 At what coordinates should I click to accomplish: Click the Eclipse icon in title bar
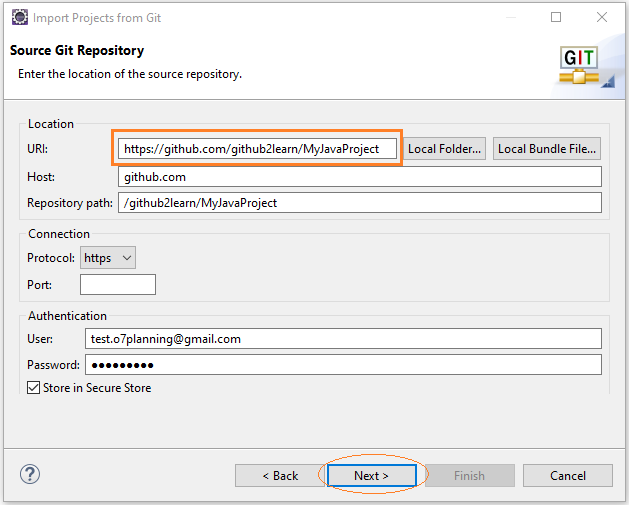pos(20,17)
